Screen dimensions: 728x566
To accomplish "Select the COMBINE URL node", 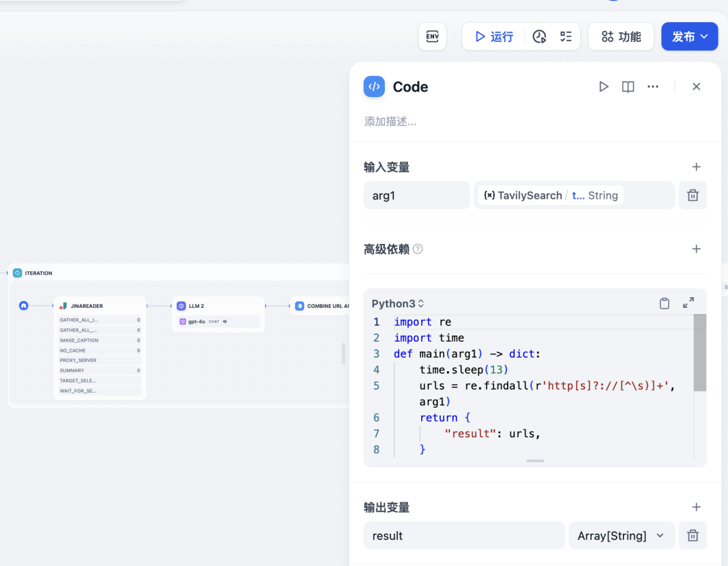I will pyautogui.click(x=320, y=306).
